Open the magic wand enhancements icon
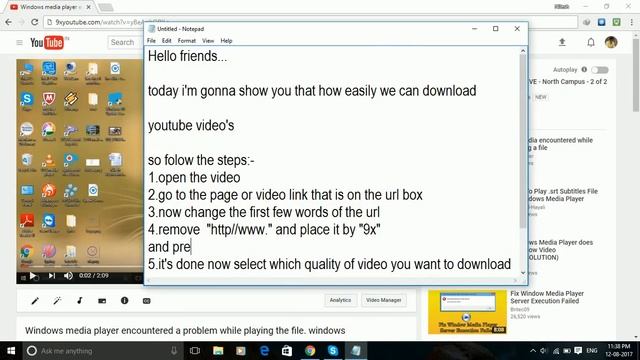Viewport: 640px width, 360px height. click(57, 301)
